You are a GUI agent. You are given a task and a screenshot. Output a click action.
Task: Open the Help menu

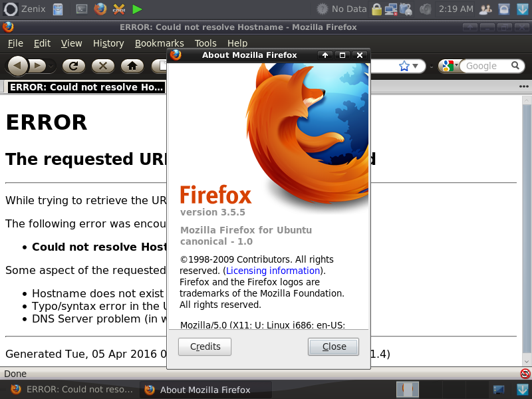(237, 43)
